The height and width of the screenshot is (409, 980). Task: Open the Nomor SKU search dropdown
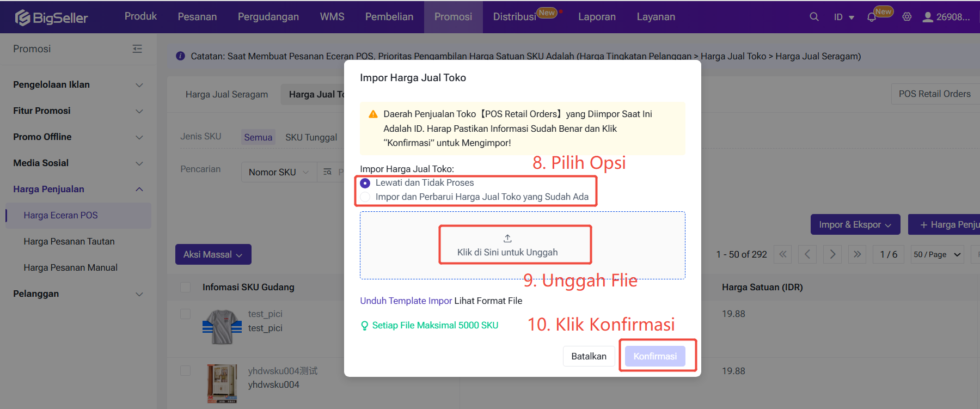279,172
